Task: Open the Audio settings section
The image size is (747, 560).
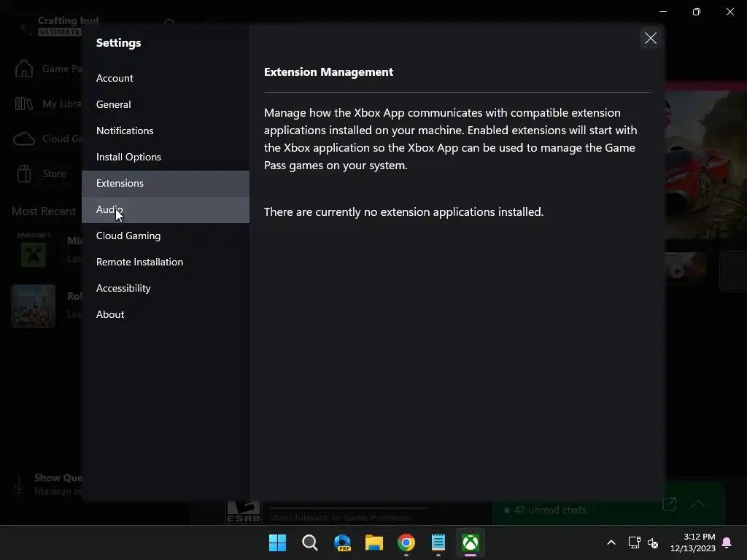Action: (x=166, y=209)
